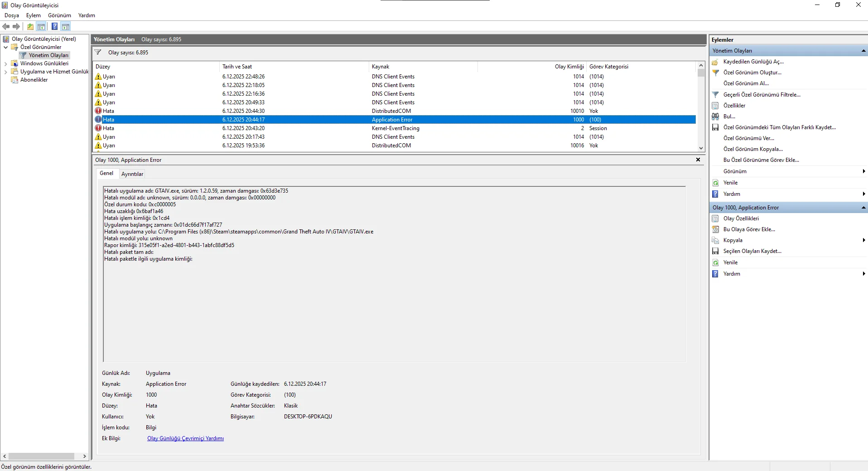Image resolution: width=868 pixels, height=471 pixels.
Task: Click the funnel icon beside Olay sayısı: 6.895
Action: pyautogui.click(x=98, y=53)
